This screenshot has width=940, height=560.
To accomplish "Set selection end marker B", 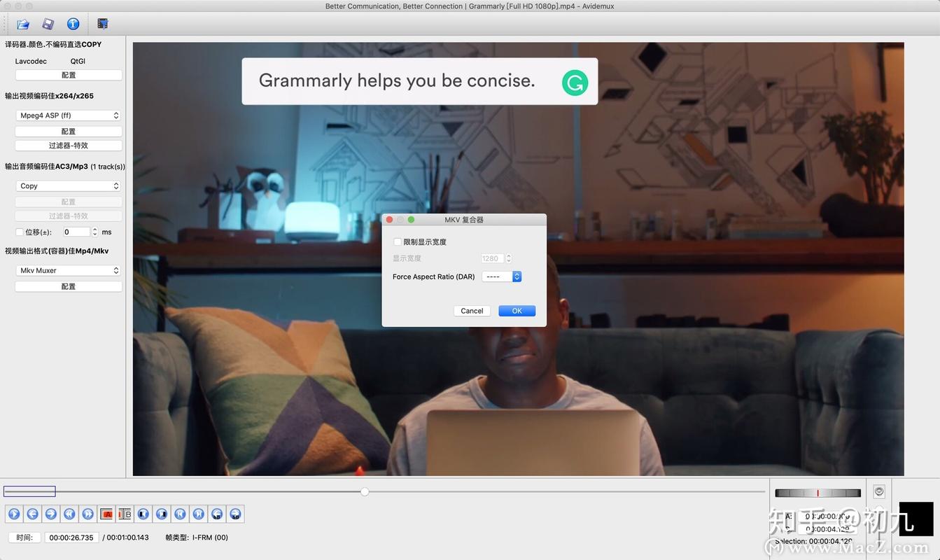I will (x=125, y=514).
